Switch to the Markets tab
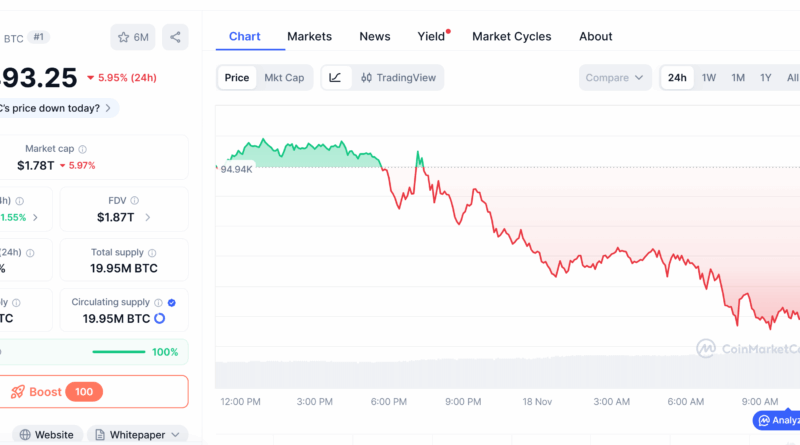This screenshot has width=800, height=445. tap(309, 36)
